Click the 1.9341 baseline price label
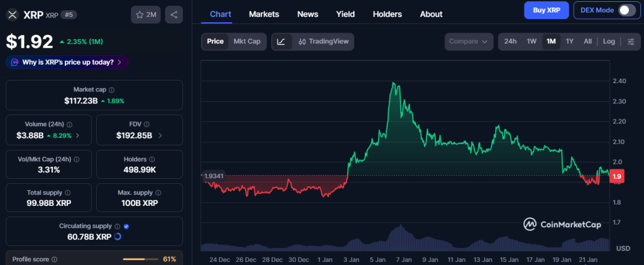644x265 pixels. click(x=213, y=176)
